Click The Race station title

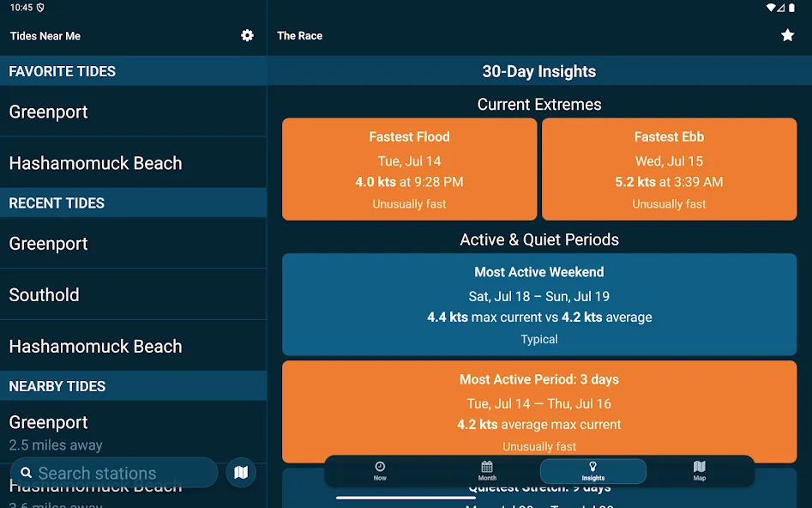300,36
